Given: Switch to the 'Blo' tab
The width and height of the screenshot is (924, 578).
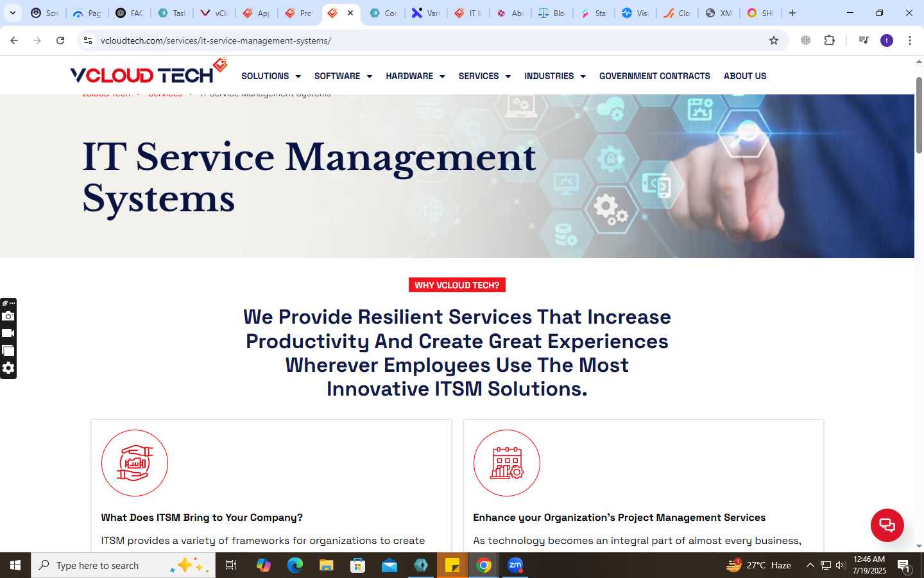Looking at the screenshot, I should (x=552, y=13).
